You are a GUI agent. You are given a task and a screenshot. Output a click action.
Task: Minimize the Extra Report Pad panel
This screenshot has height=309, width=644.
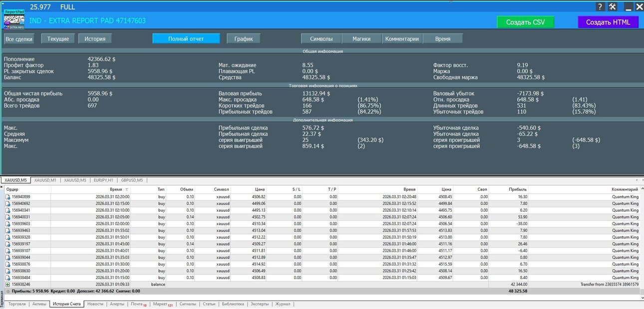click(x=628, y=7)
